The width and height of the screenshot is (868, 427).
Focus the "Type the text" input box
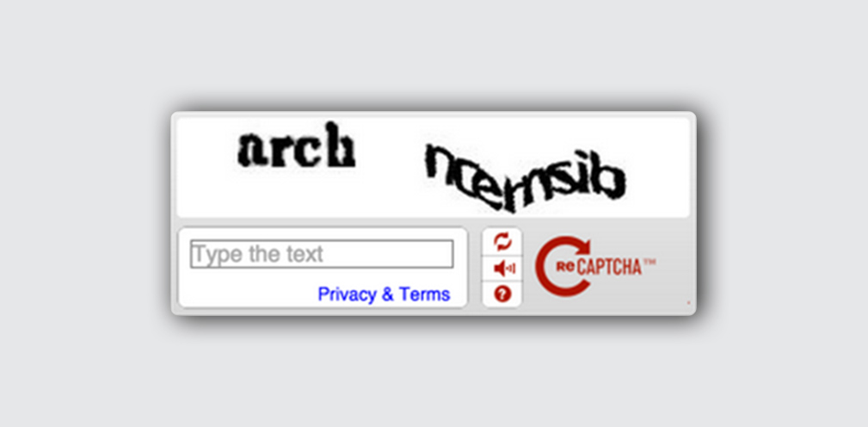(322, 254)
